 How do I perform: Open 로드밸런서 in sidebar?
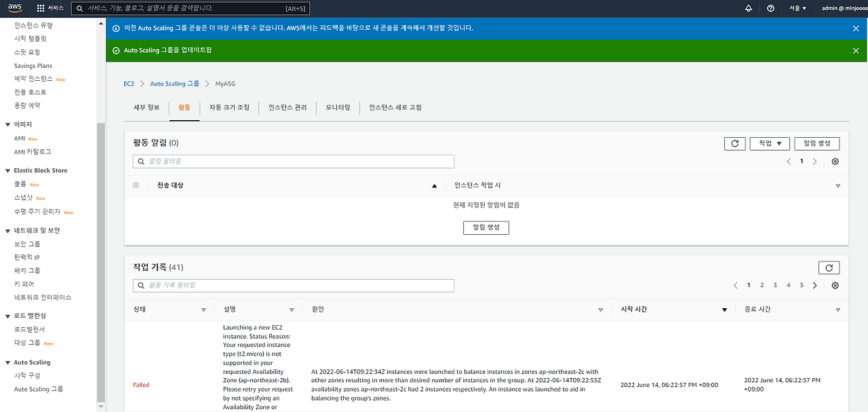(31, 330)
